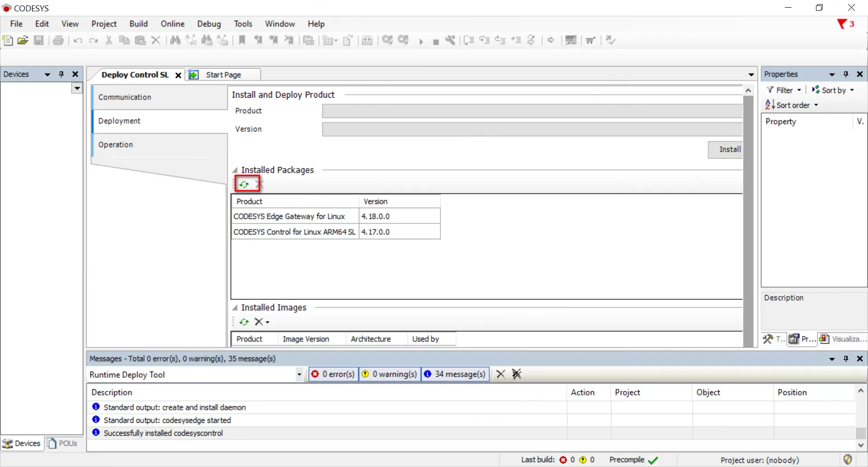Screen dimensions: 868x467
Task: Click the Open Project folder icon
Action: 23,40
